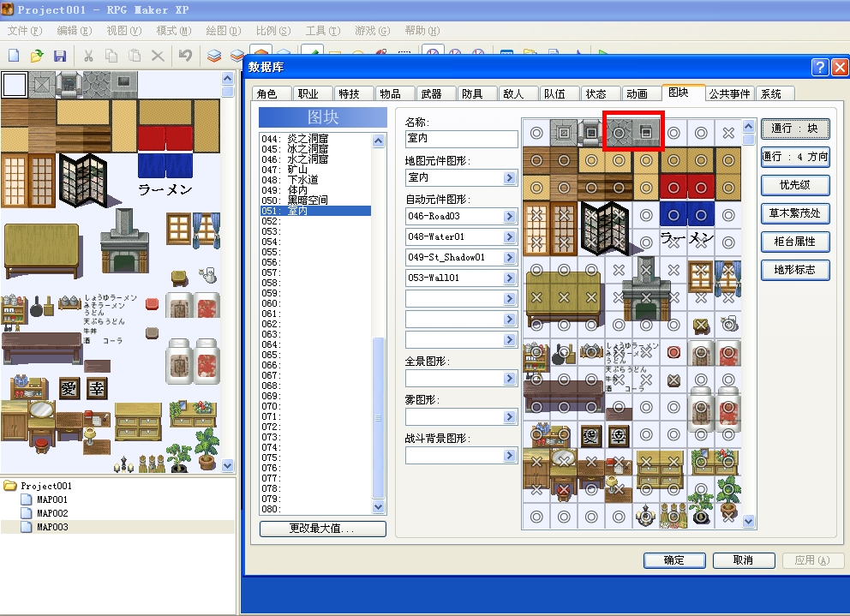
Task: Open the 文件(F) menu
Action: [x=24, y=31]
